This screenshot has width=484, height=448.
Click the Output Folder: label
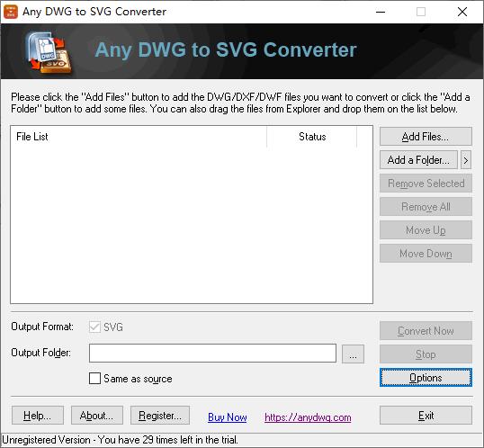[x=41, y=353]
